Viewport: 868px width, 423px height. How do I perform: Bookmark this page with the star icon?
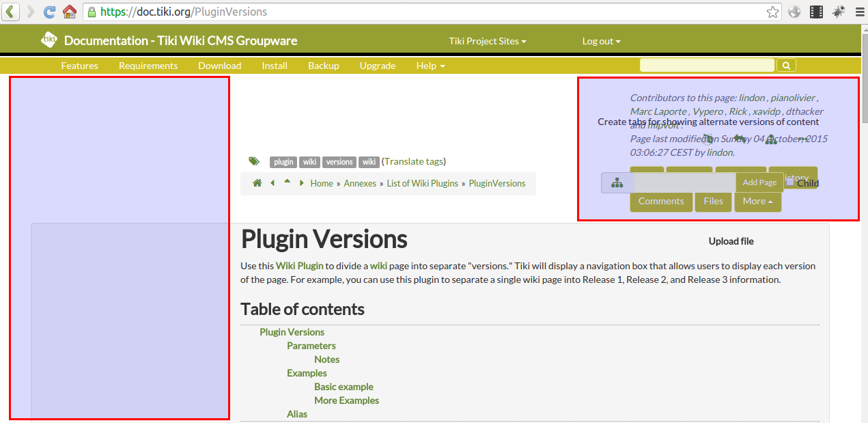(x=772, y=12)
